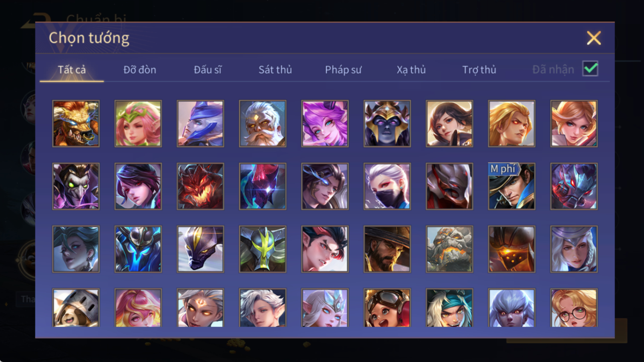Select the hero marked M phí
Viewport: 644px width, 362px height.
(x=511, y=186)
